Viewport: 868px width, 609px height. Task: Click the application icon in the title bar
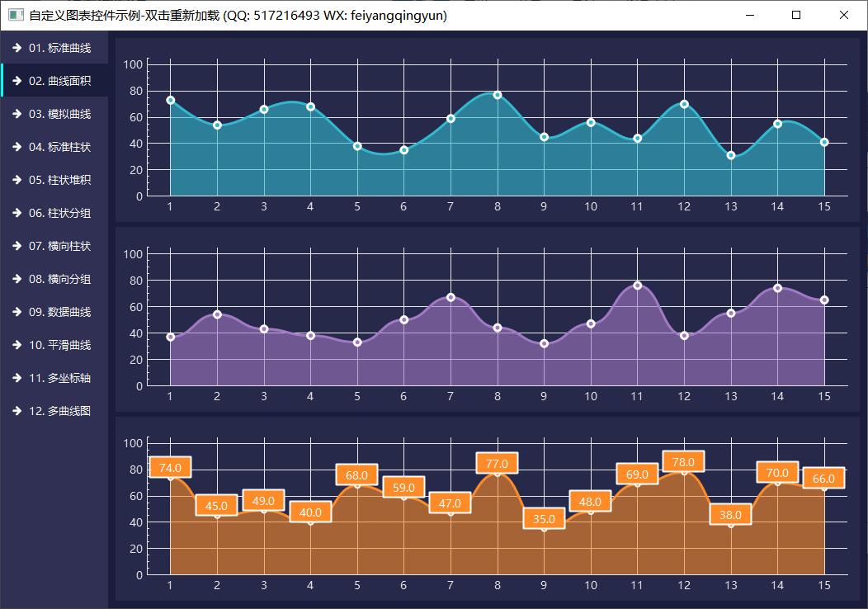tap(16, 15)
